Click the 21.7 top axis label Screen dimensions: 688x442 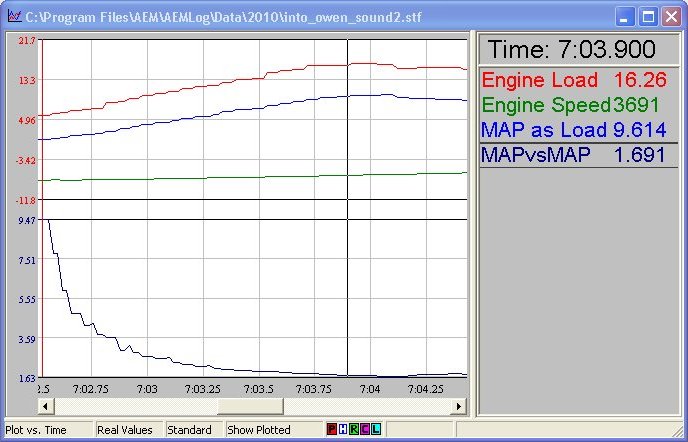pos(27,40)
